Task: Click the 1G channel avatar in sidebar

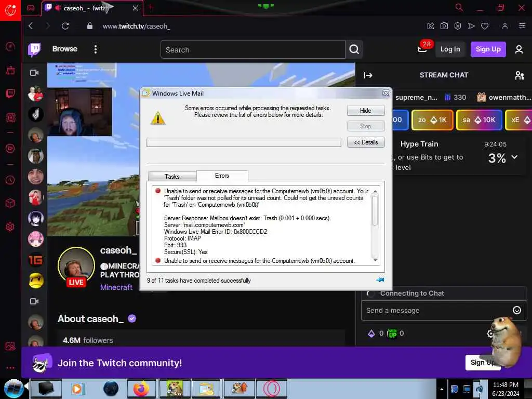Action: (x=36, y=260)
